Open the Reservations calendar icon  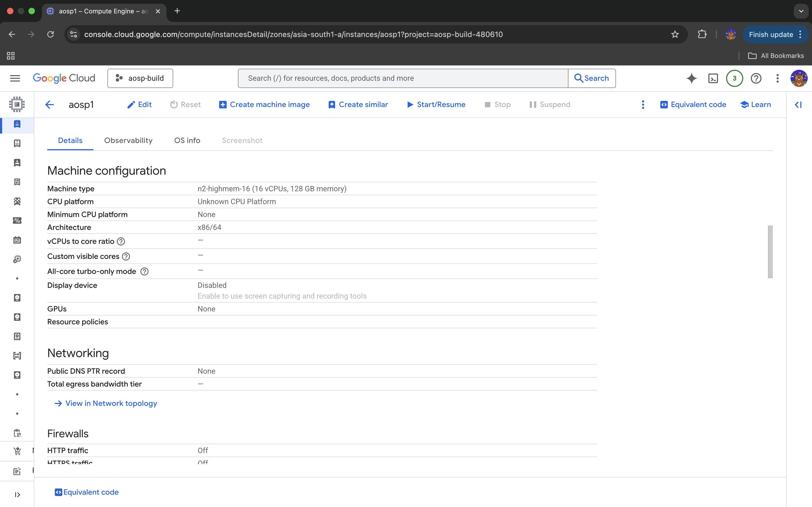point(17,239)
